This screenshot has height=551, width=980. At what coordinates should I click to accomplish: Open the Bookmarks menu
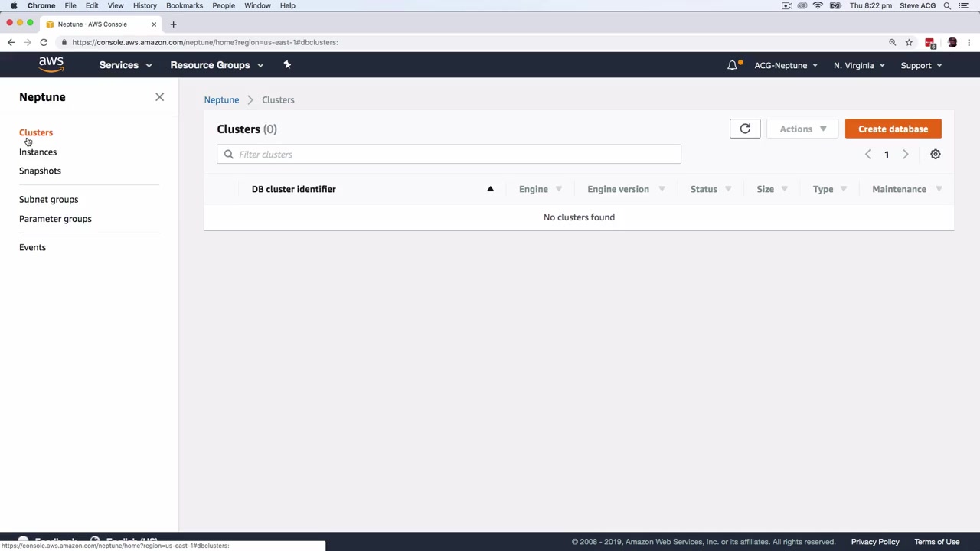(x=185, y=5)
